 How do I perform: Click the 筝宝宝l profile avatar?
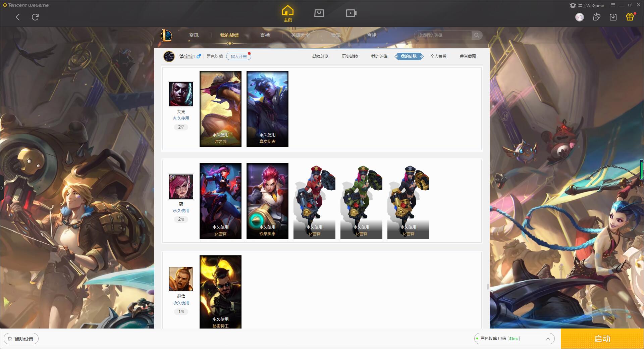pos(169,56)
